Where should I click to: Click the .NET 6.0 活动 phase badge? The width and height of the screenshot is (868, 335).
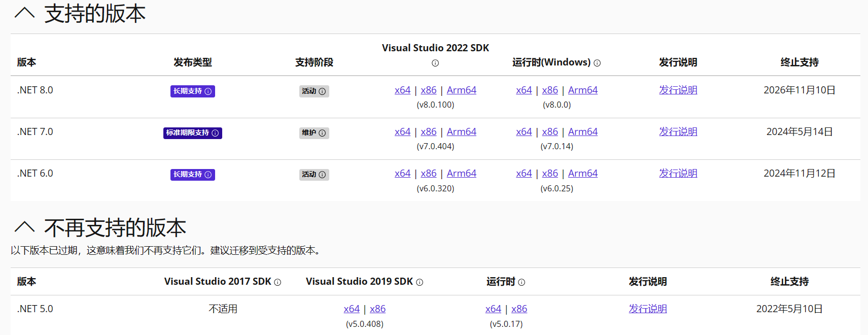pyautogui.click(x=314, y=175)
